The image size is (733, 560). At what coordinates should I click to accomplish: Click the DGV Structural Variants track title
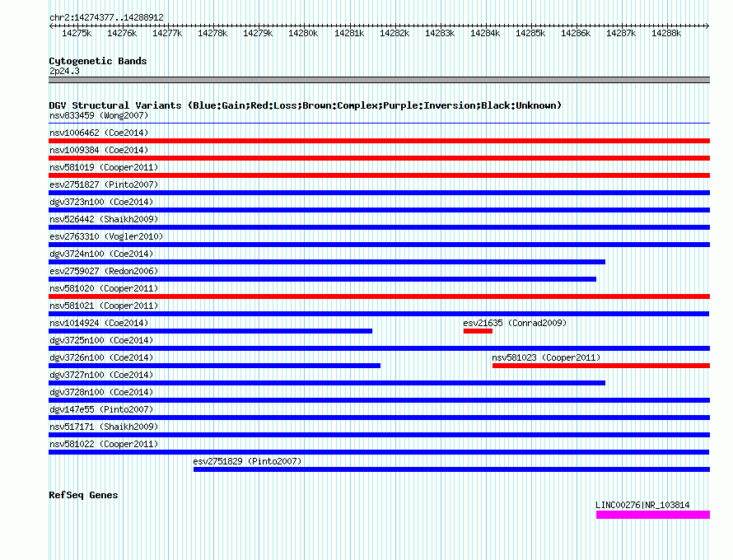pyautogui.click(x=306, y=105)
